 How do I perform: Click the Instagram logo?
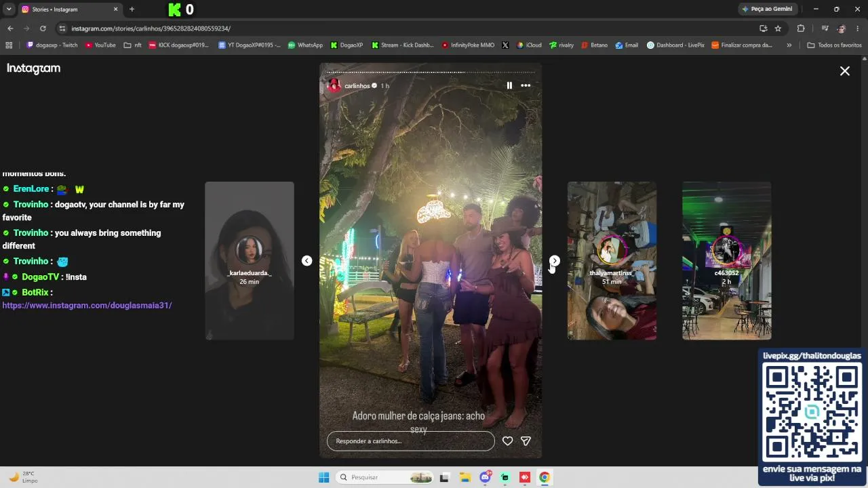click(33, 68)
